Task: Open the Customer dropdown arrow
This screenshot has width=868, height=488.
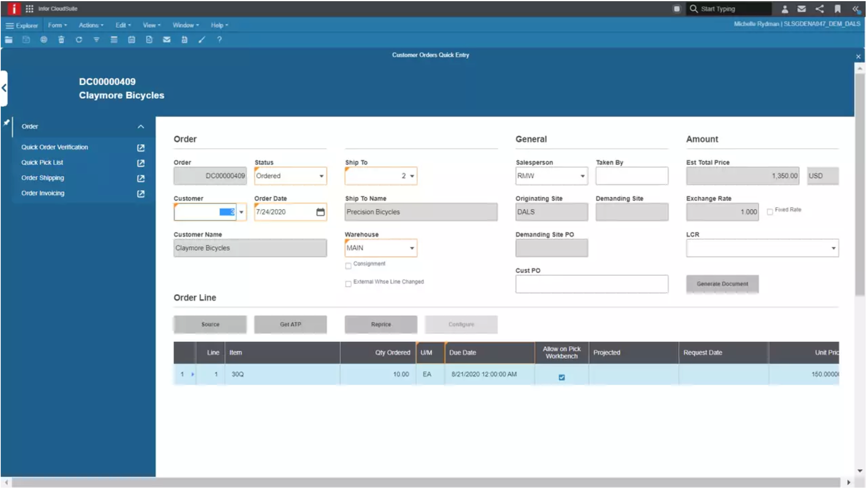Action: point(241,212)
